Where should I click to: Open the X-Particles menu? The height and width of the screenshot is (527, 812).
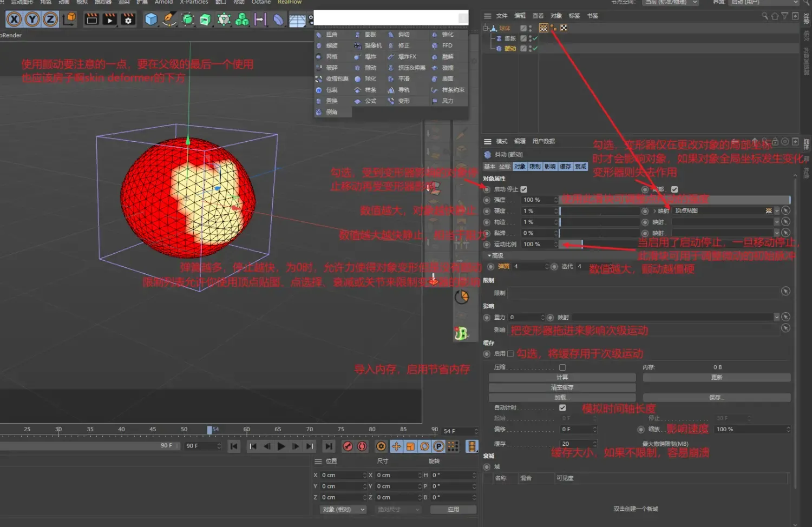click(194, 3)
